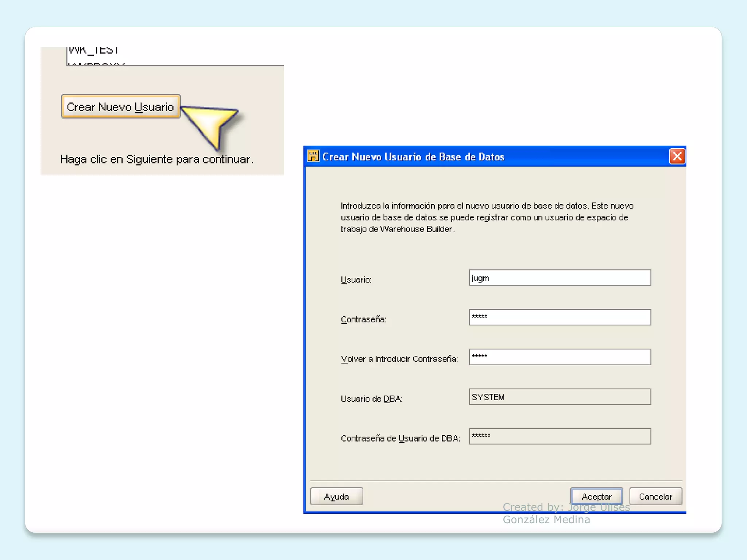The width and height of the screenshot is (747, 560).
Task: Dismiss the dialog with Cancelar
Action: [655, 496]
